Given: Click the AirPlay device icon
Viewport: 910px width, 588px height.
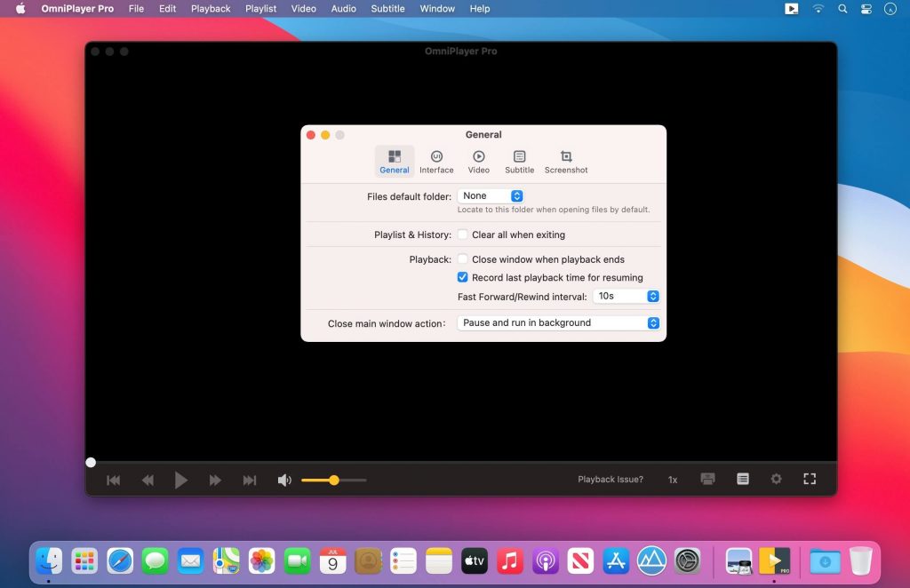Looking at the screenshot, I should [707, 479].
